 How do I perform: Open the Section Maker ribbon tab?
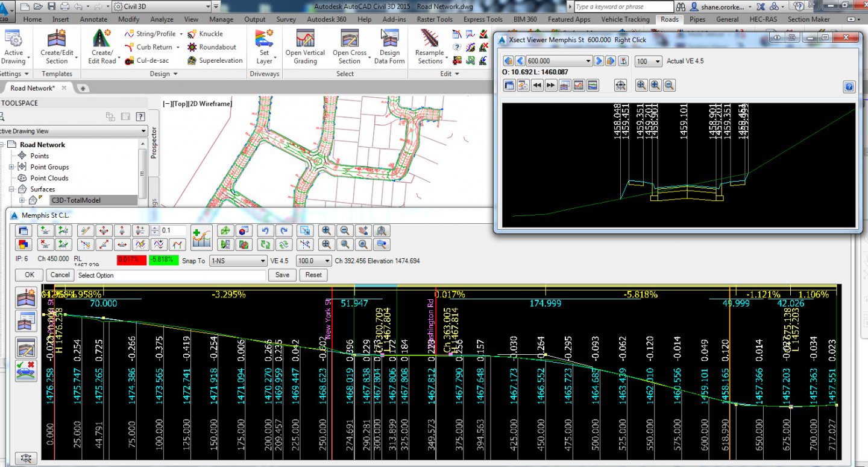pos(808,19)
